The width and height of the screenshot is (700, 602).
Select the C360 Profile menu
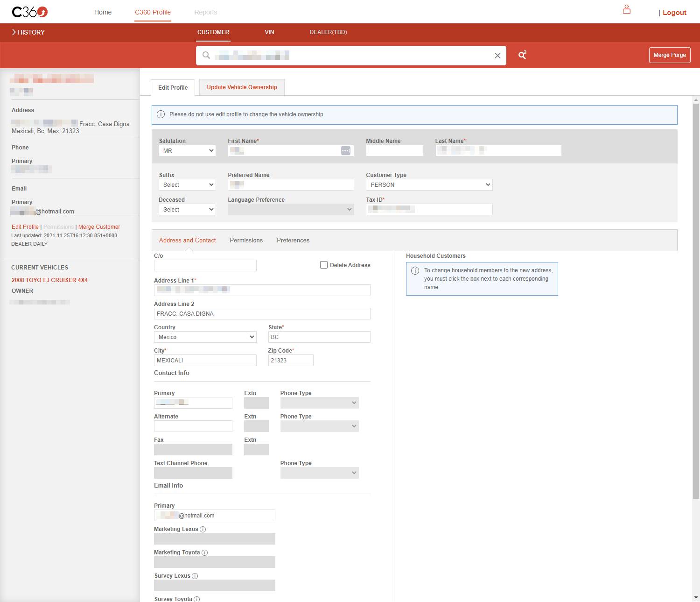(x=153, y=12)
